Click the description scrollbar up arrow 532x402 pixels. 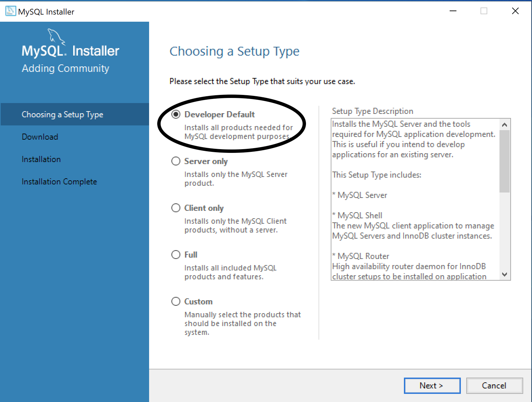pos(505,125)
